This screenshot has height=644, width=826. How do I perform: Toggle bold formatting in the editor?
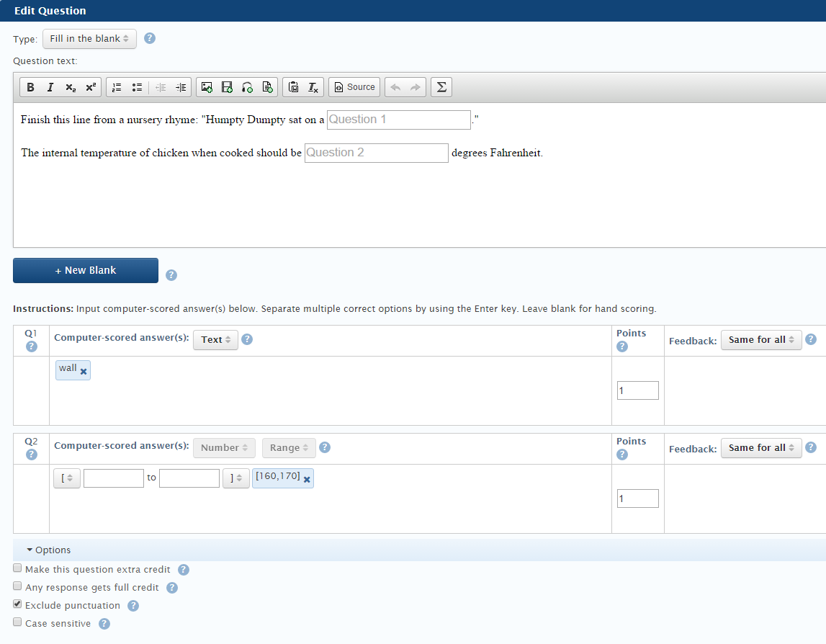pyautogui.click(x=30, y=87)
